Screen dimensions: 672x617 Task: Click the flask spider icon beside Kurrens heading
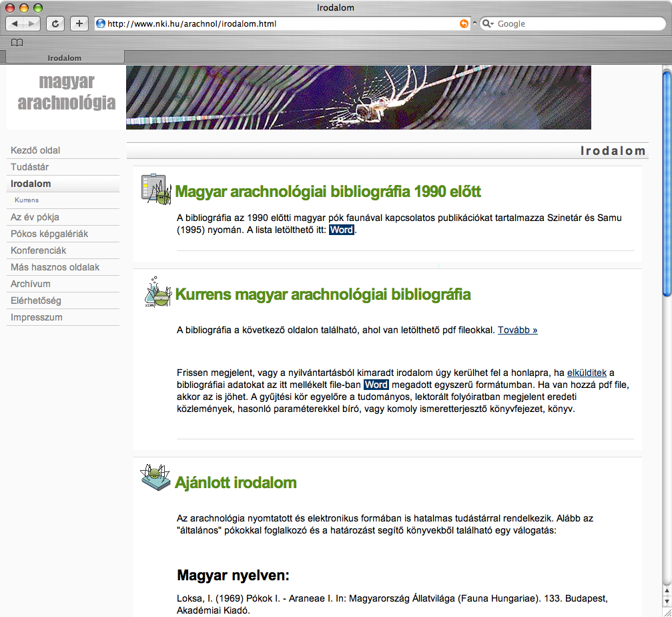tap(157, 292)
